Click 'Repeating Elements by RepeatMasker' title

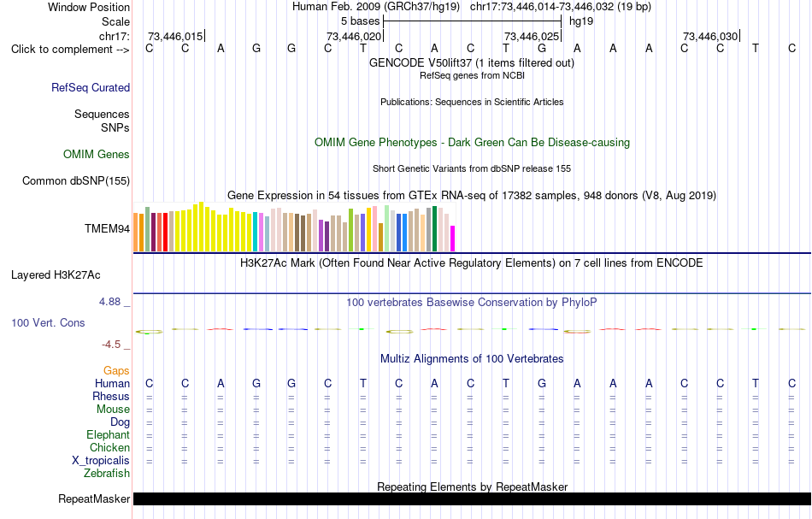tap(473, 487)
